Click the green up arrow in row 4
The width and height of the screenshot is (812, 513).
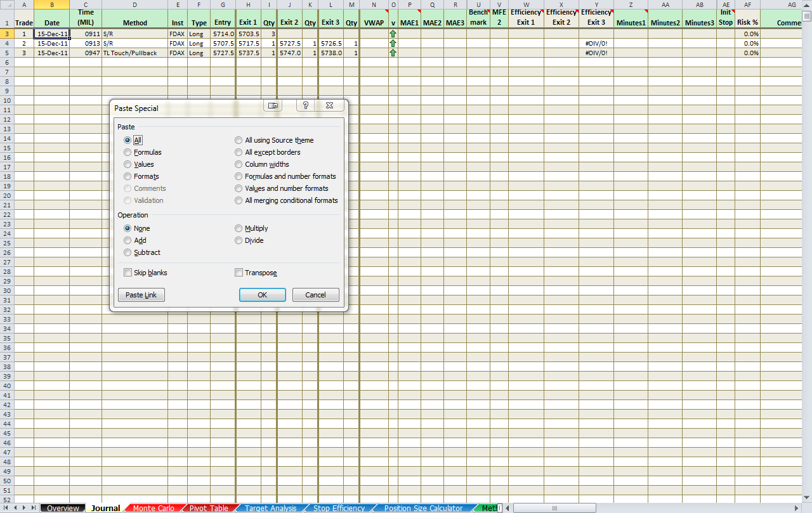coord(393,43)
